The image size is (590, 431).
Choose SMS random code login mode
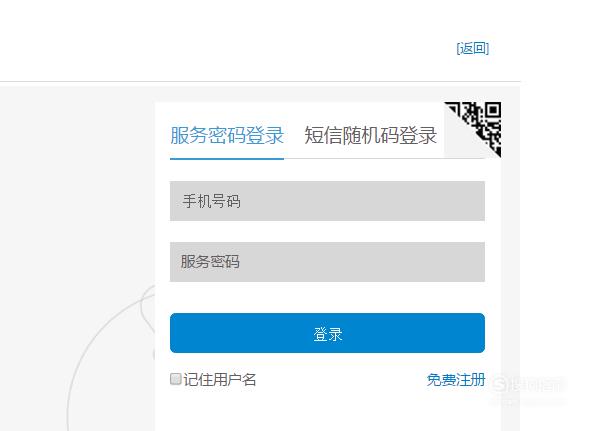tap(370, 135)
